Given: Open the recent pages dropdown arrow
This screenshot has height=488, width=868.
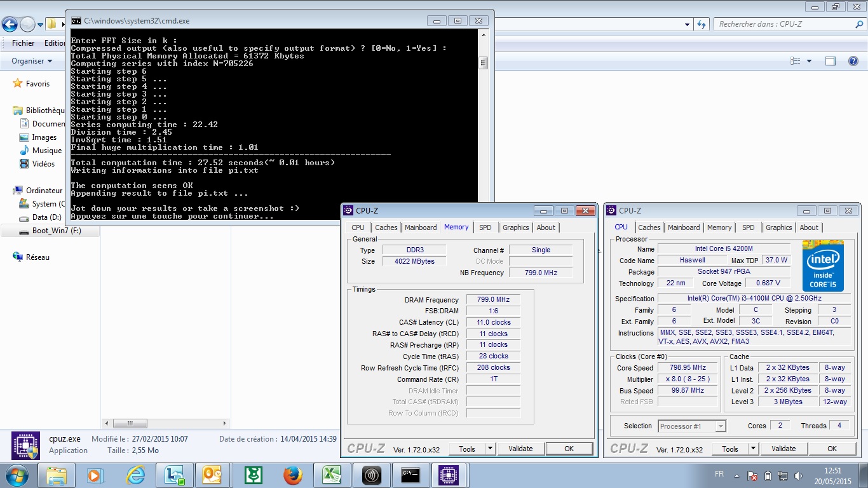Looking at the screenshot, I should pyautogui.click(x=40, y=25).
